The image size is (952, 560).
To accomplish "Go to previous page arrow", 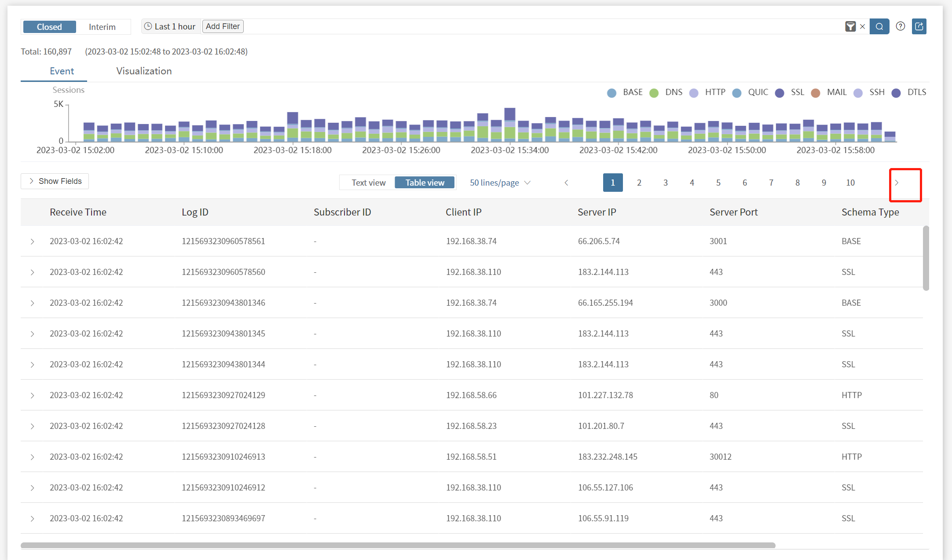I will tap(566, 183).
